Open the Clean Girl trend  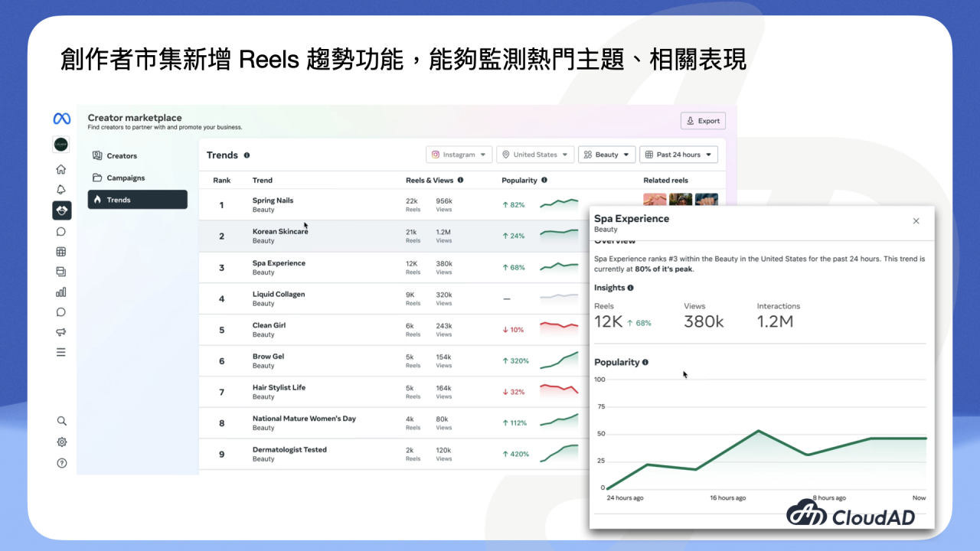(269, 325)
